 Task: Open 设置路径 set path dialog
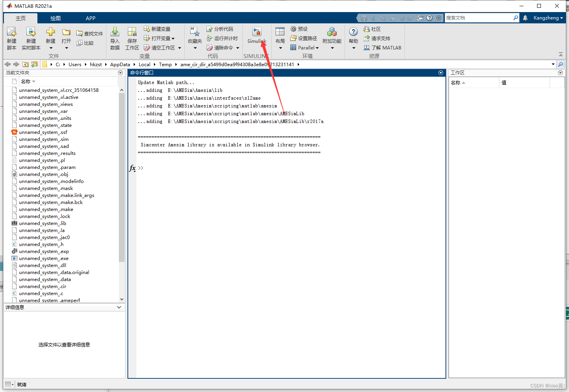(304, 38)
